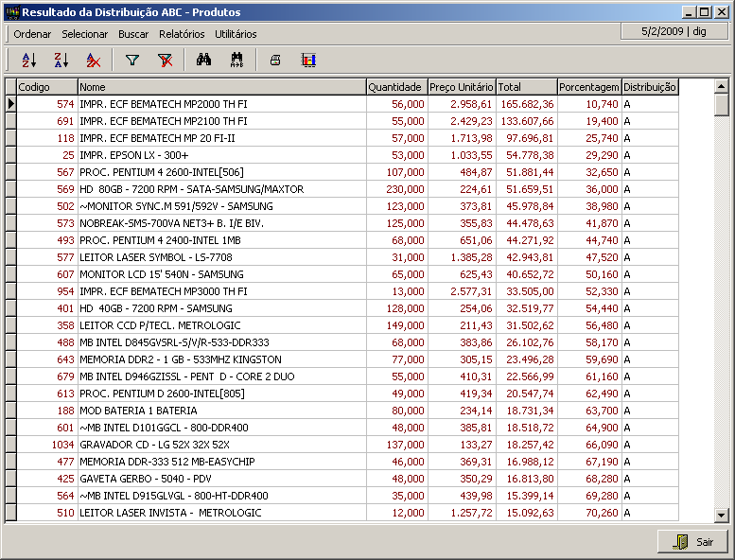Click the sort descending Z-A icon
This screenshot has height=560, width=735.
61,61
